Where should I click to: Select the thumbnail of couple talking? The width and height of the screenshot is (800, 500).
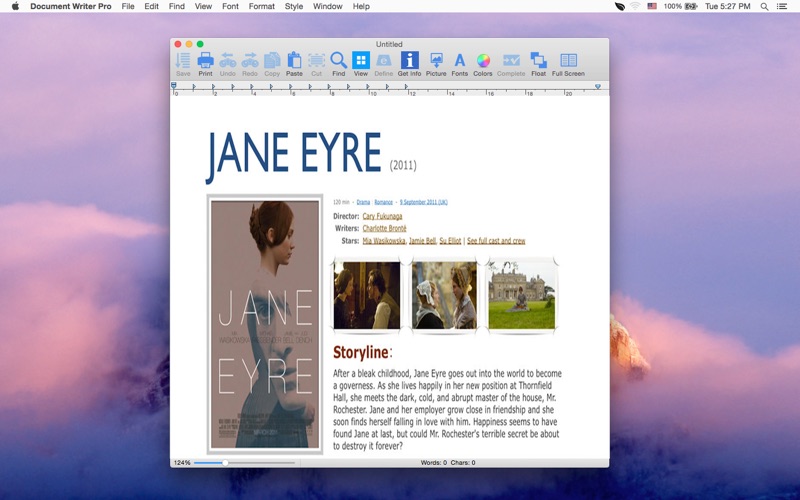point(367,295)
